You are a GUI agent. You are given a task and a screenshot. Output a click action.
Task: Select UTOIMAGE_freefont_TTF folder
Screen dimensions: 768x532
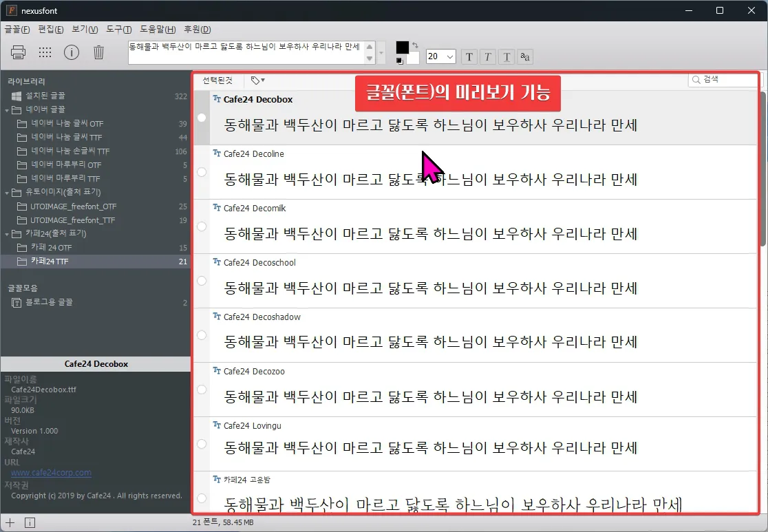(96, 220)
